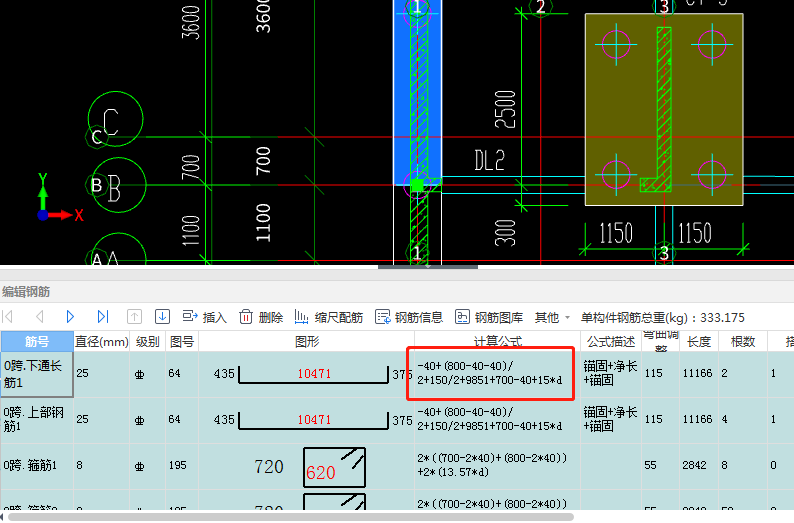794x523 pixels.
Task: Select row 0跨.箍筋1
Action: click(37, 465)
